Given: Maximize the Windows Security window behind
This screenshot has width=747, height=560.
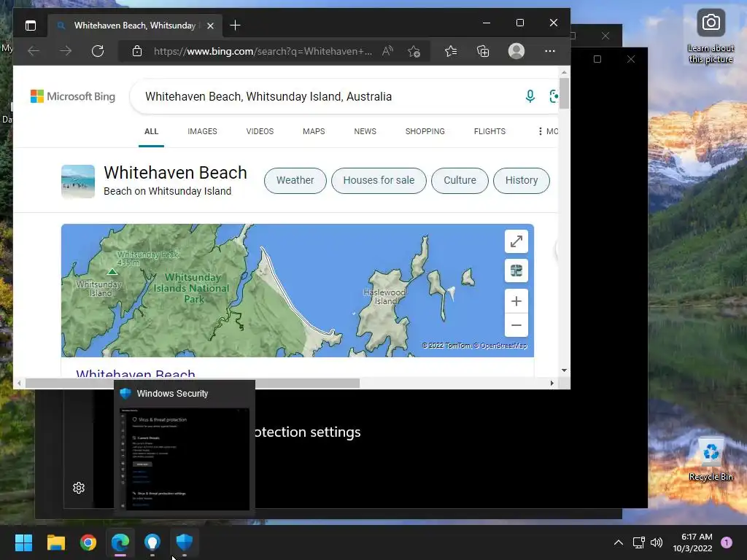Looking at the screenshot, I should point(597,59).
